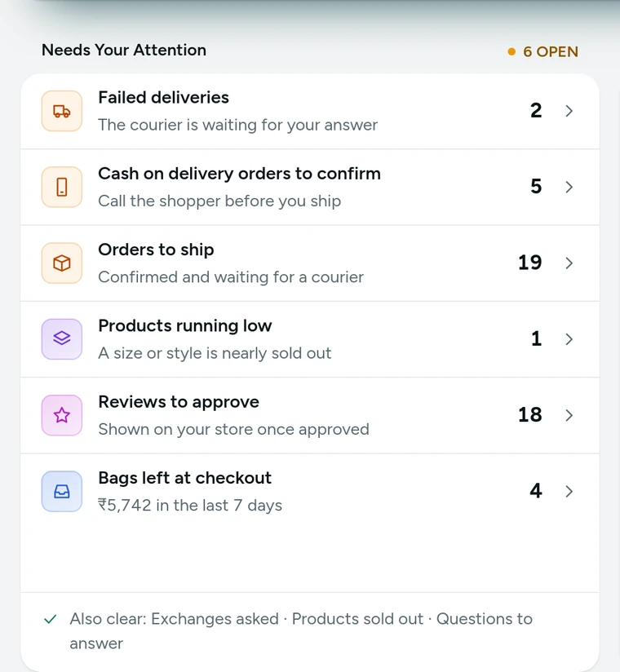Click the count 18 for Reviews to approve
This screenshot has width=620, height=672.
tap(530, 415)
